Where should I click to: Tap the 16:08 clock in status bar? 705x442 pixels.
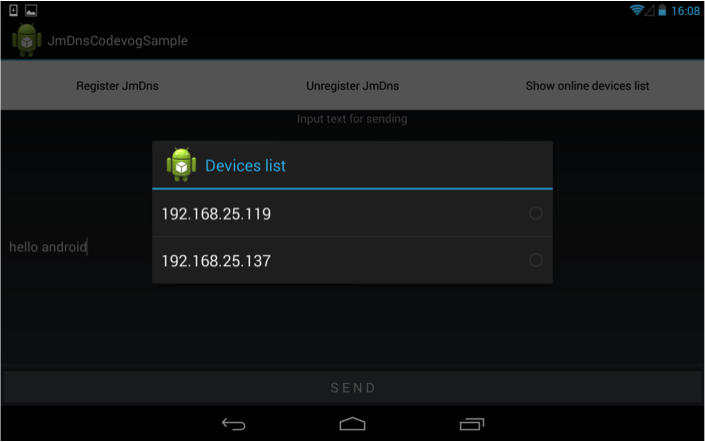[x=685, y=10]
